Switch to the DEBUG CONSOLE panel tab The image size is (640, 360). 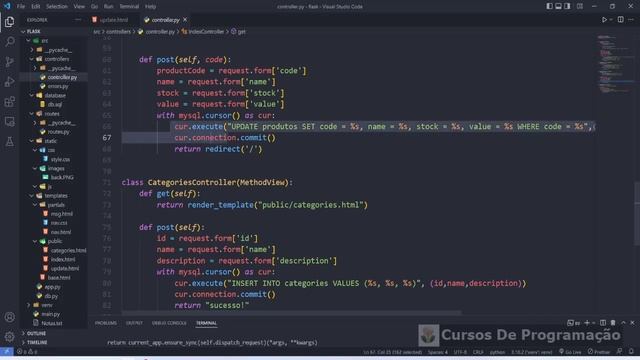(x=169, y=323)
